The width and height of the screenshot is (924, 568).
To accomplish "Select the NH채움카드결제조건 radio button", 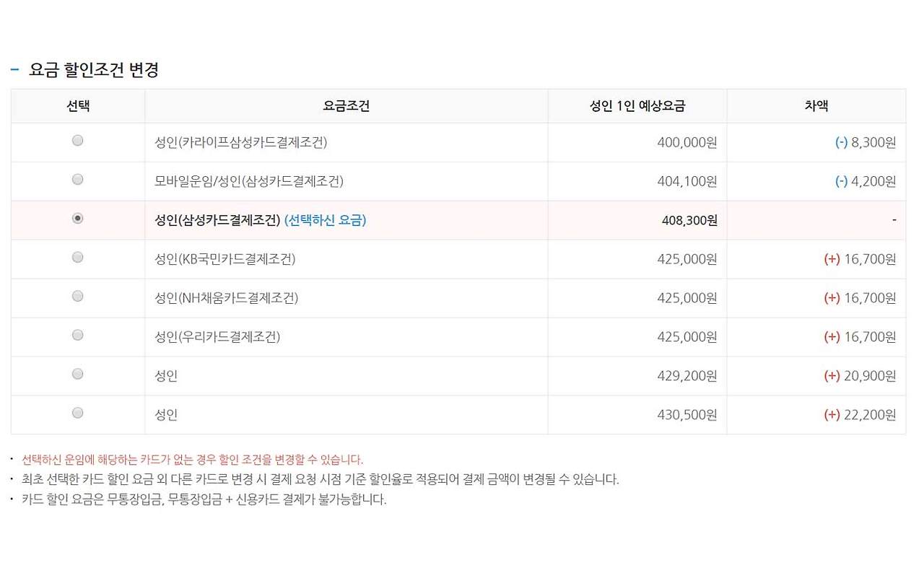I will tap(78, 297).
